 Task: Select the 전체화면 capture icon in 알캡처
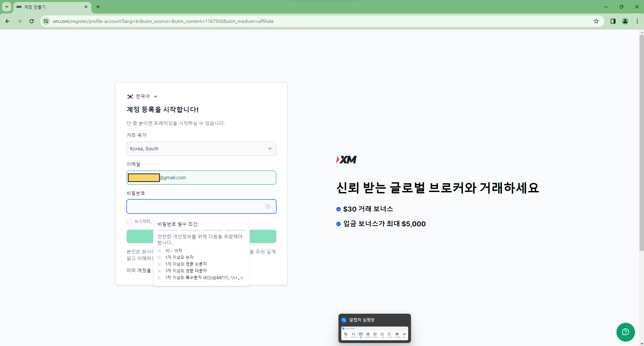(375, 334)
